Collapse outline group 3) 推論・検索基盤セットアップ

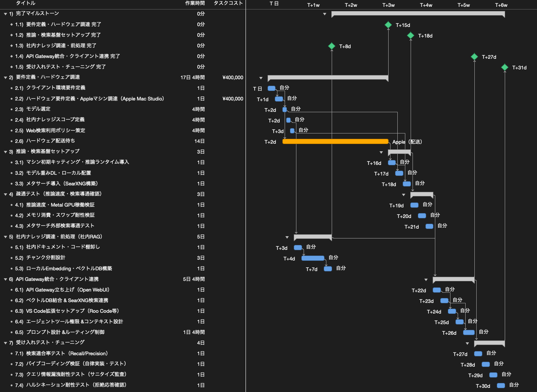pyautogui.click(x=5, y=152)
